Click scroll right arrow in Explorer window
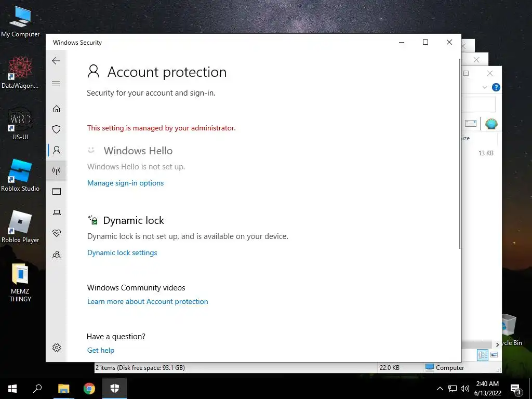The width and height of the screenshot is (532, 399). (x=497, y=344)
